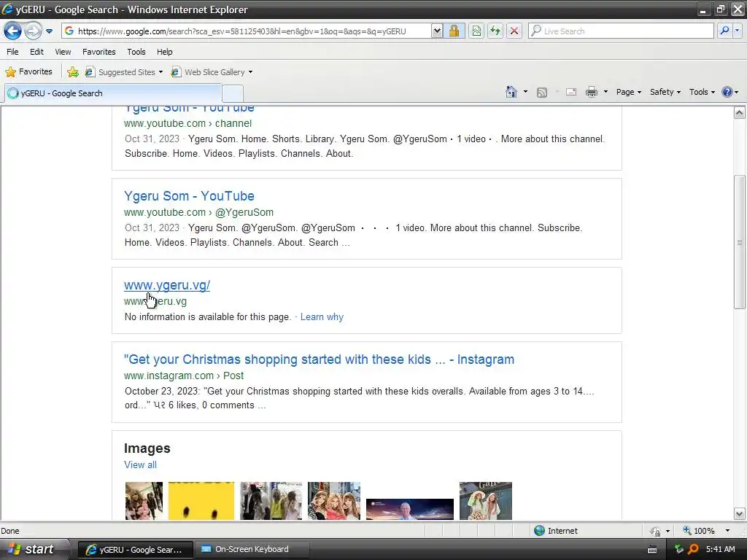The height and width of the screenshot is (560, 747).
Task: Click the green tray icon beside clock
Action: click(679, 550)
